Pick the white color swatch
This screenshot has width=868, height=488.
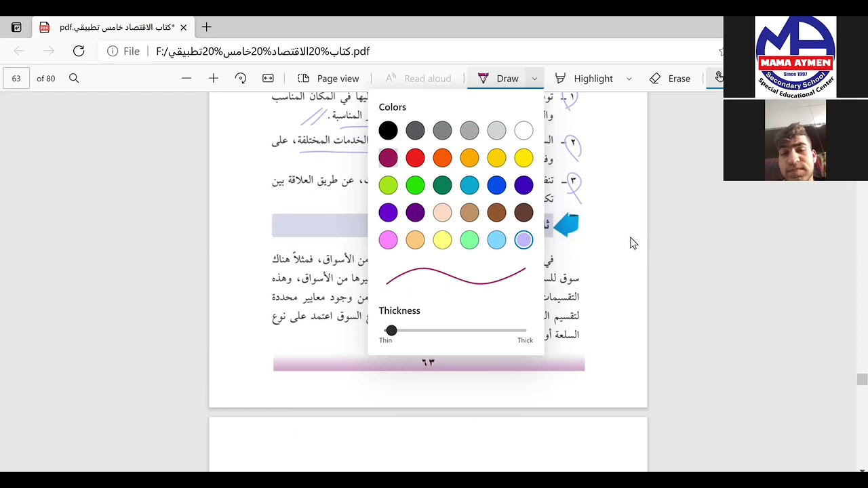[524, 131]
